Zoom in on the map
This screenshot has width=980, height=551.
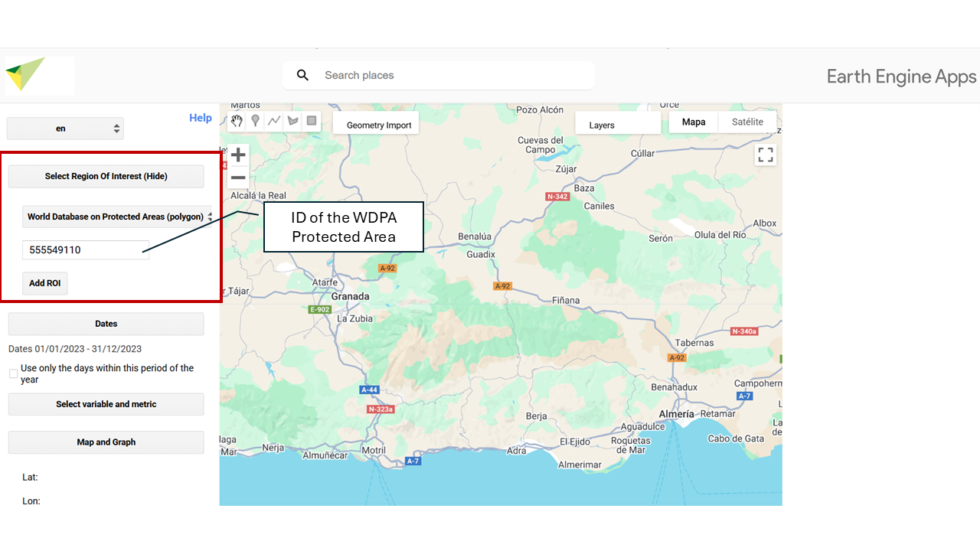(238, 155)
